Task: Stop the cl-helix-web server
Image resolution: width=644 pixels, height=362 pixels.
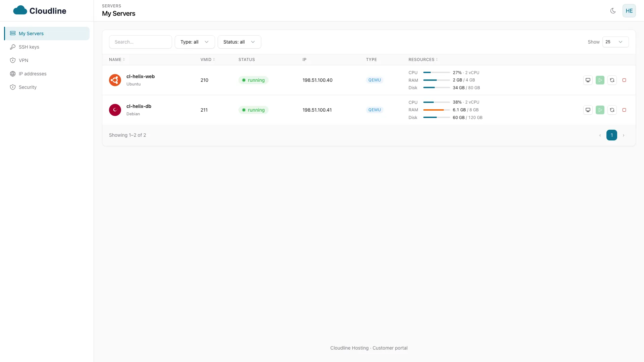Action: pyautogui.click(x=624, y=80)
